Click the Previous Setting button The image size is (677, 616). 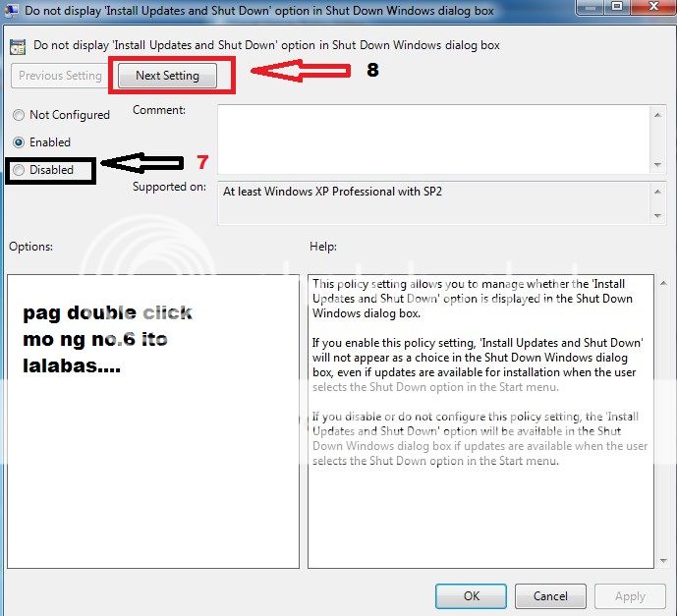[61, 76]
